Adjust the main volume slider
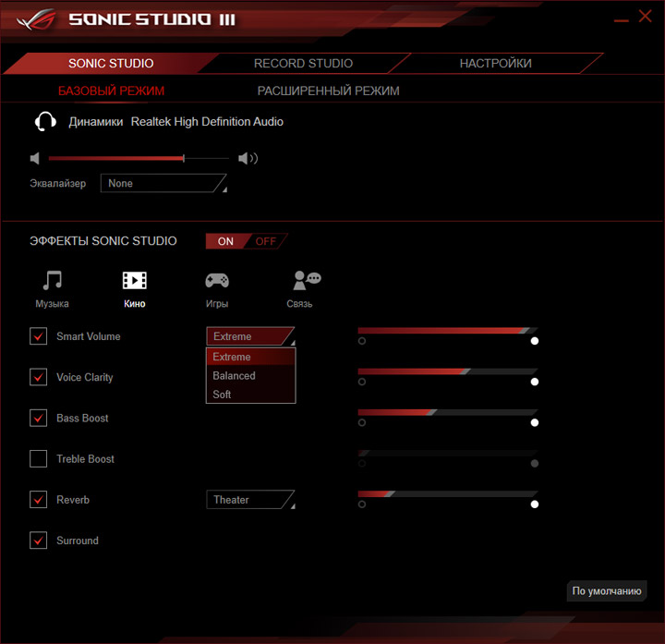 coord(139,158)
